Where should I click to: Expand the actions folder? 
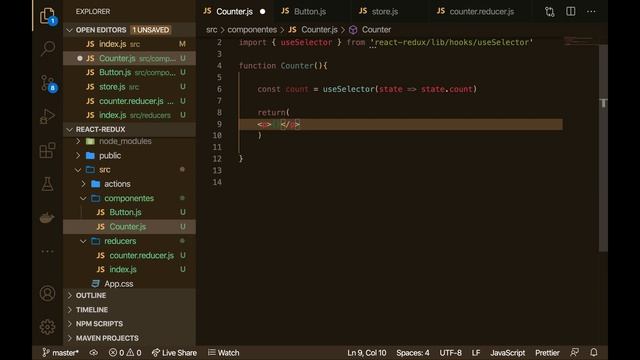point(83,184)
